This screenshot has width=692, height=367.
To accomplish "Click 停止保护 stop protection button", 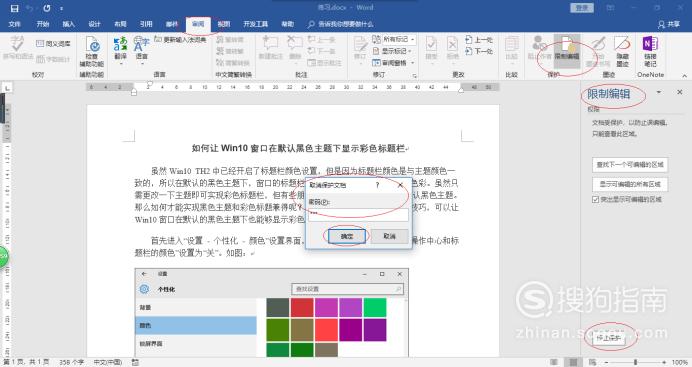I will [609, 338].
